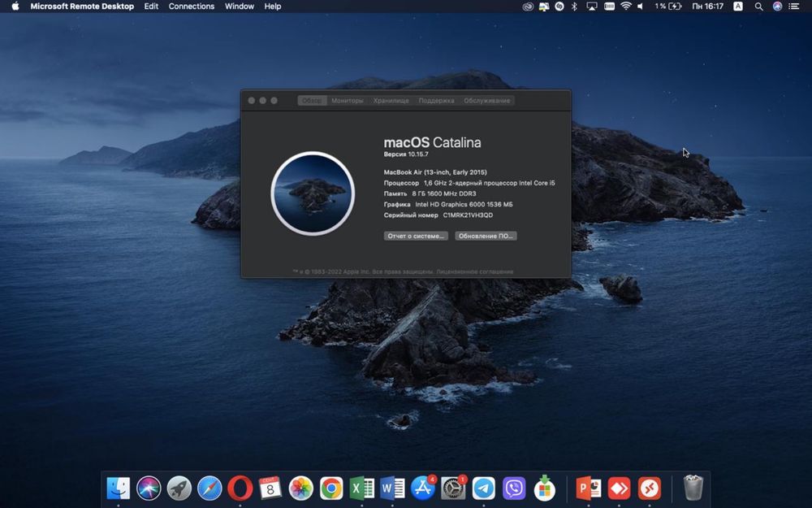Switch to the Мониторы tab
Image resolution: width=812 pixels, height=508 pixels.
point(348,101)
